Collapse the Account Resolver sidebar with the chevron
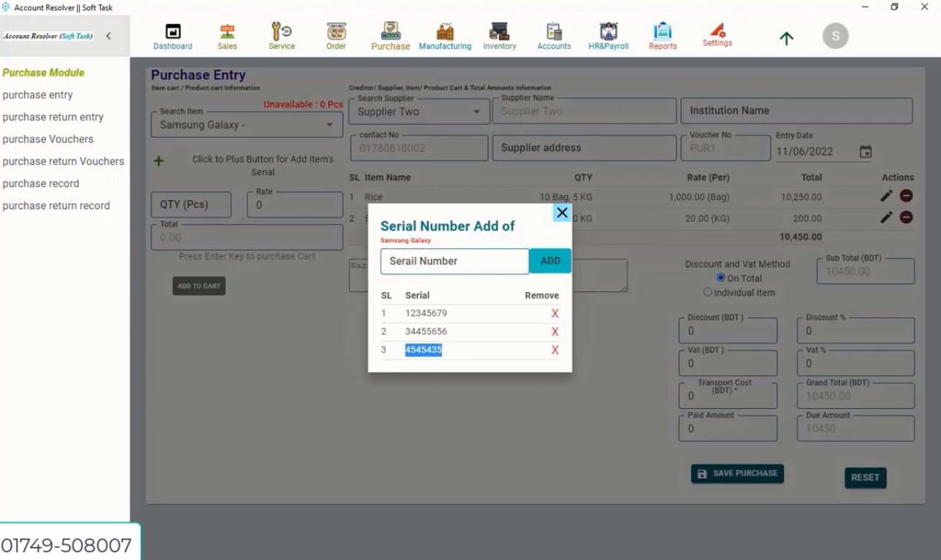The image size is (941, 560). (x=108, y=34)
